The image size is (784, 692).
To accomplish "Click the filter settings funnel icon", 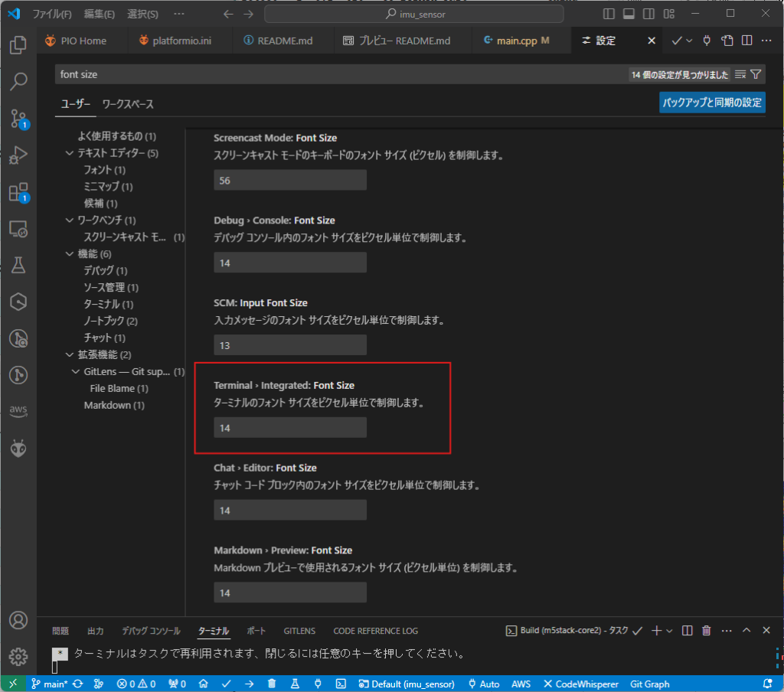I will click(x=756, y=74).
